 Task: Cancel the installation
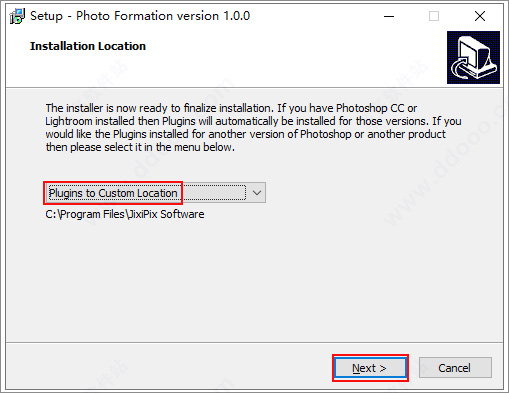tap(455, 368)
